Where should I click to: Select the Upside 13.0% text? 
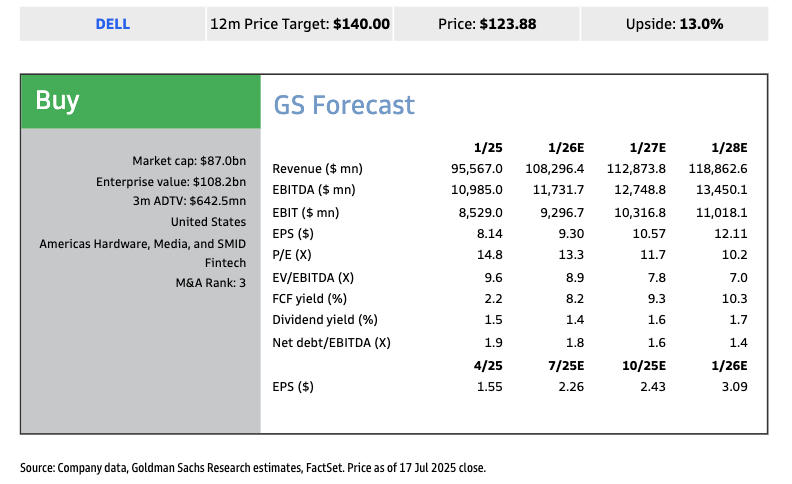[674, 24]
